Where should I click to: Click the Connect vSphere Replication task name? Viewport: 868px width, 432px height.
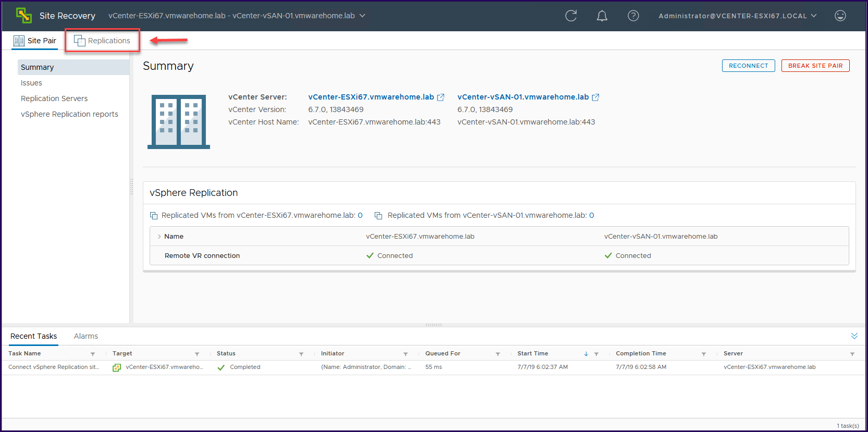[x=54, y=367]
